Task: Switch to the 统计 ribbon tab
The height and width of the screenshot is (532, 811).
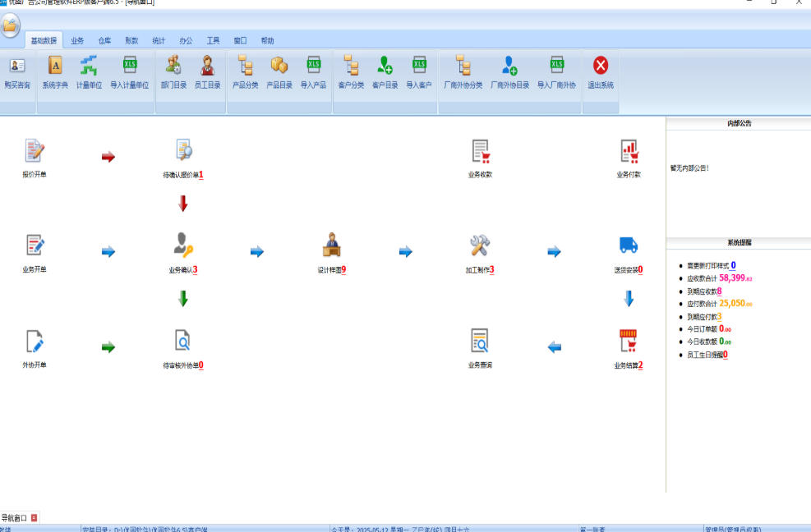Action: coord(159,40)
